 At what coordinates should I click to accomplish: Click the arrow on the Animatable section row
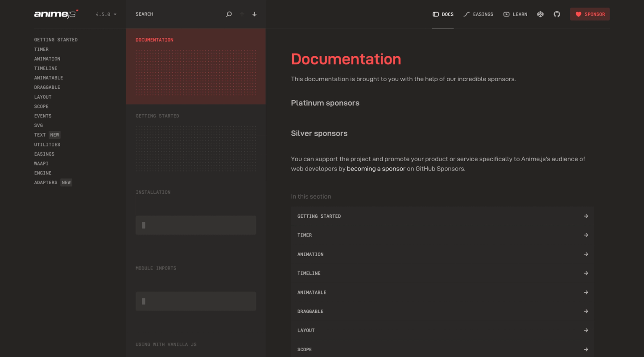(x=586, y=292)
